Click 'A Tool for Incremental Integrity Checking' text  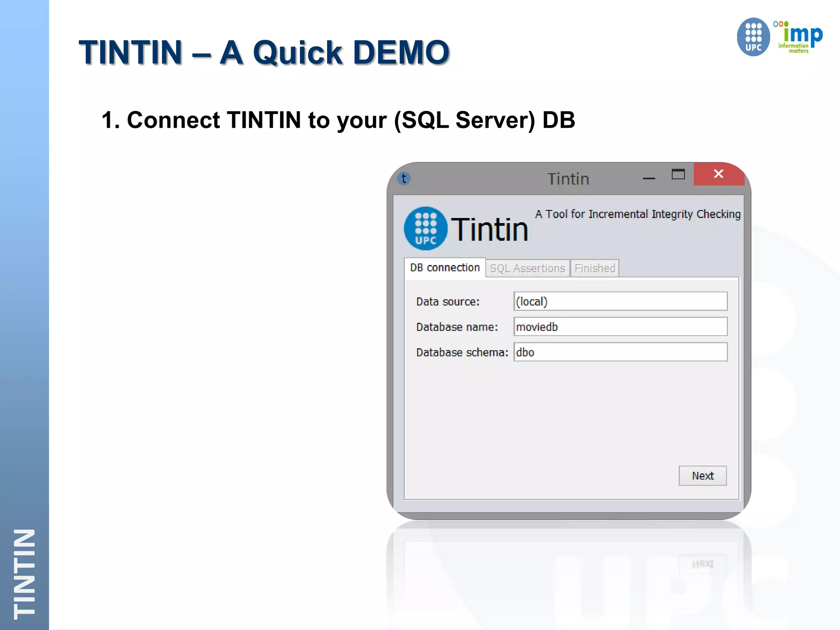[638, 215]
